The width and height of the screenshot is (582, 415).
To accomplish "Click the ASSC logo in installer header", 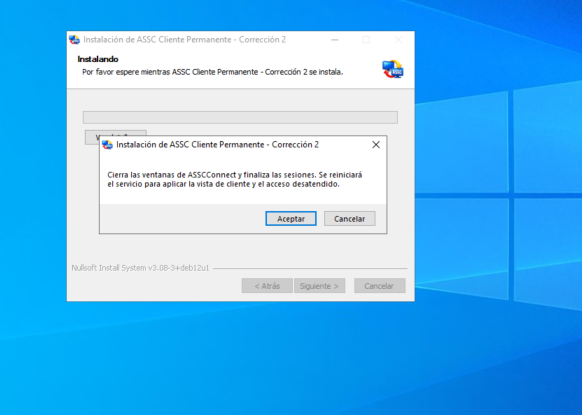I will coord(393,69).
